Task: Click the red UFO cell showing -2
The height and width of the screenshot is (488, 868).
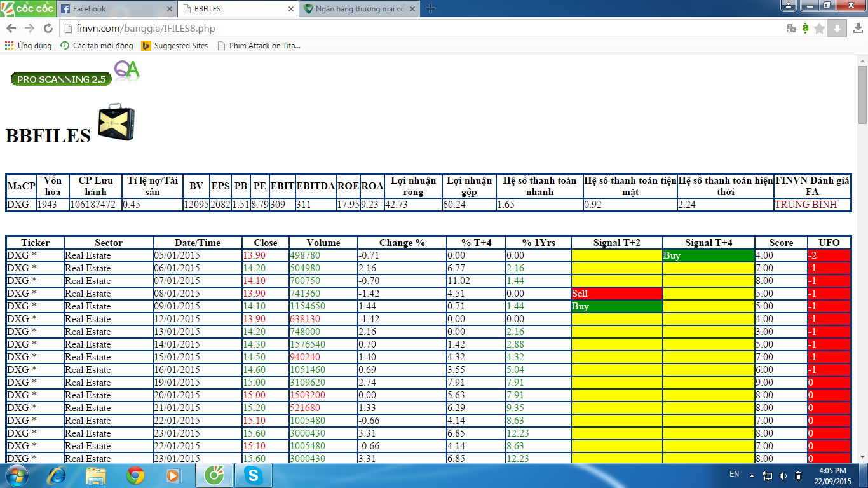Action: 829,255
